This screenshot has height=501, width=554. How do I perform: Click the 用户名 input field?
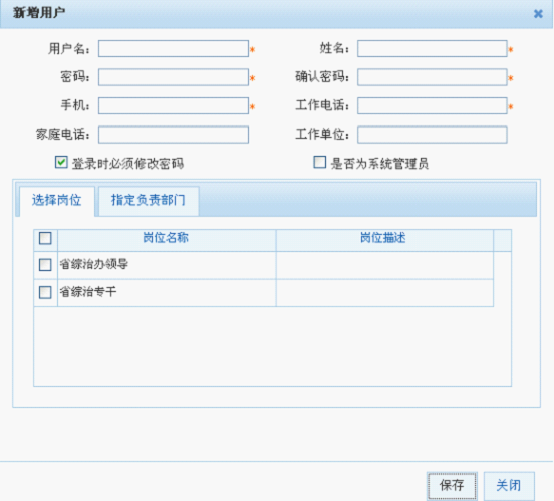click(x=173, y=48)
